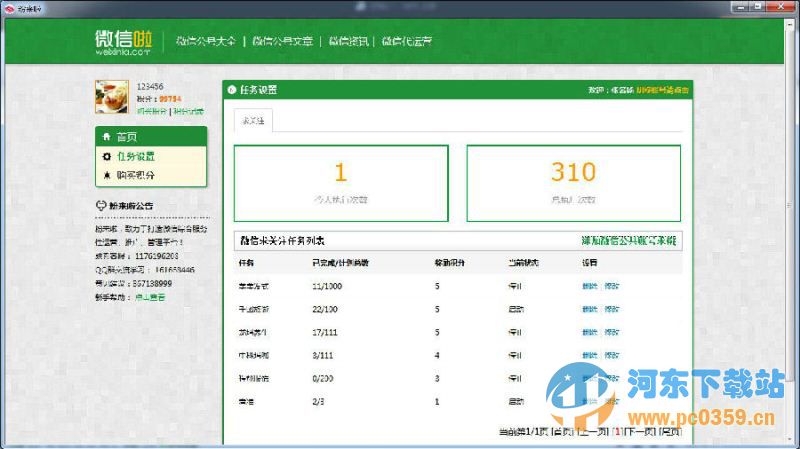
Task: Click the window's vertical scrollbar
Action: pos(790,204)
